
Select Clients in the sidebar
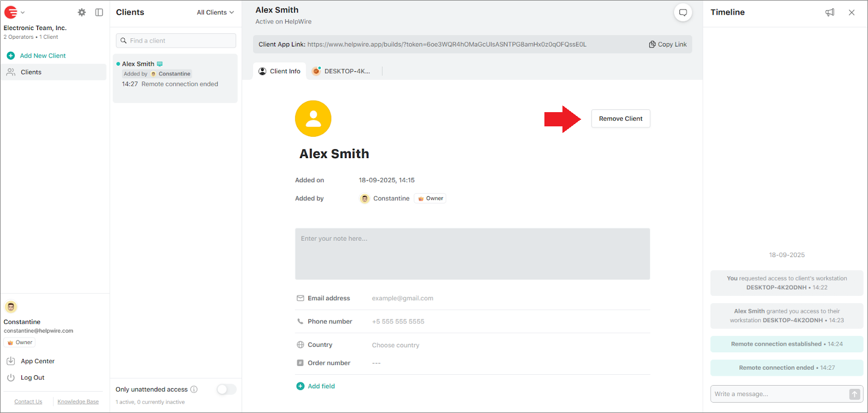pos(54,72)
